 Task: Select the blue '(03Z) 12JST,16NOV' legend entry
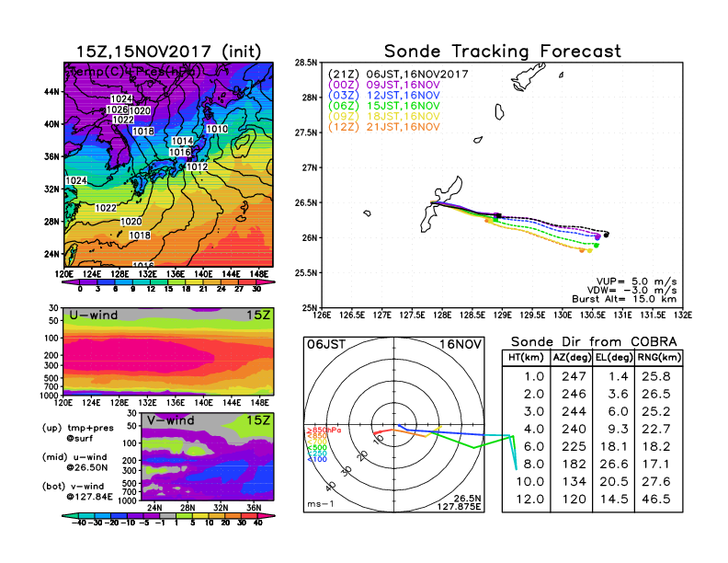pos(384,96)
